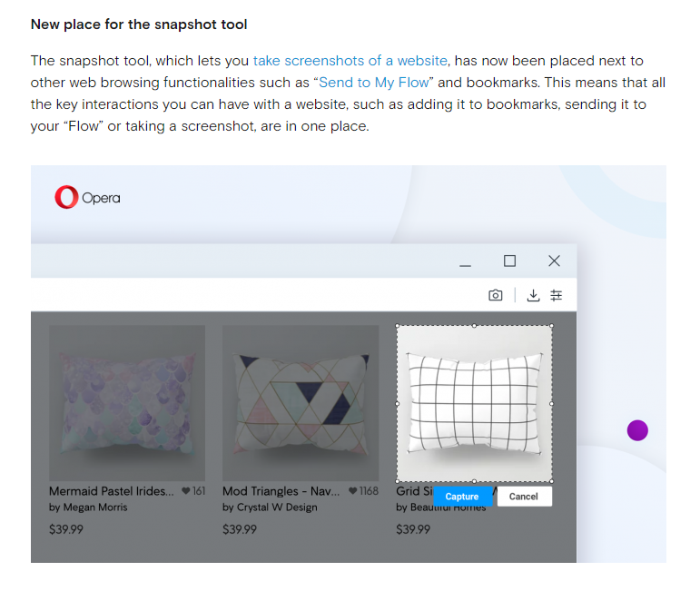
Task: Click heart icon beside 1168 likes
Action: 352,491
